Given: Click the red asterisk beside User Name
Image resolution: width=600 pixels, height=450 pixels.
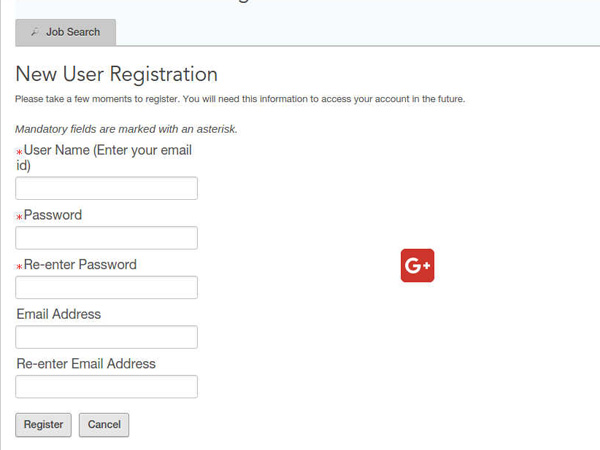Looking at the screenshot, I should tap(19, 152).
